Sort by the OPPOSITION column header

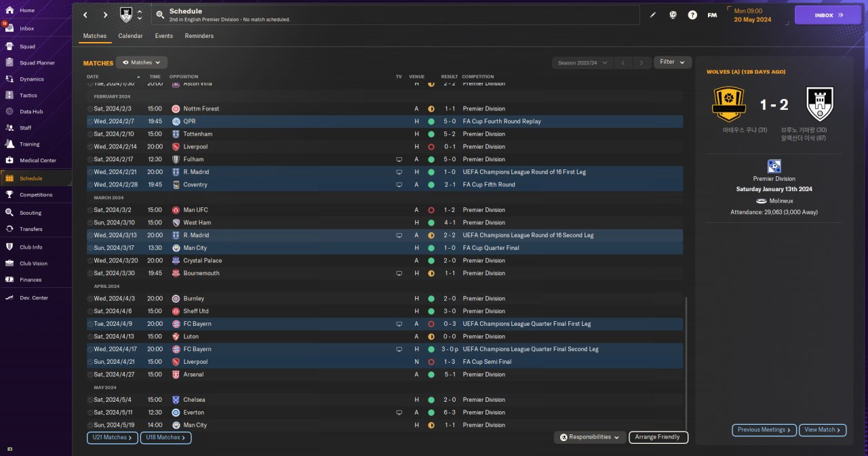184,77
